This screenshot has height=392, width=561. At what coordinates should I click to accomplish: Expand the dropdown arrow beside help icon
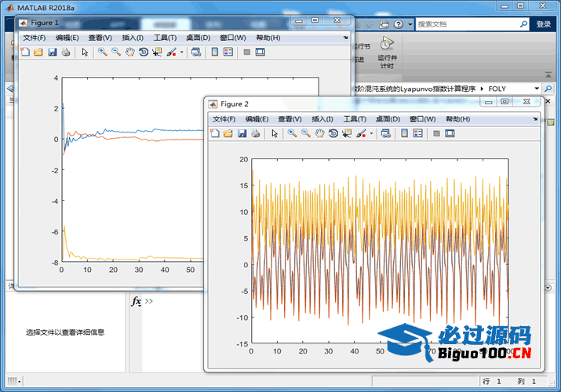[x=410, y=24]
